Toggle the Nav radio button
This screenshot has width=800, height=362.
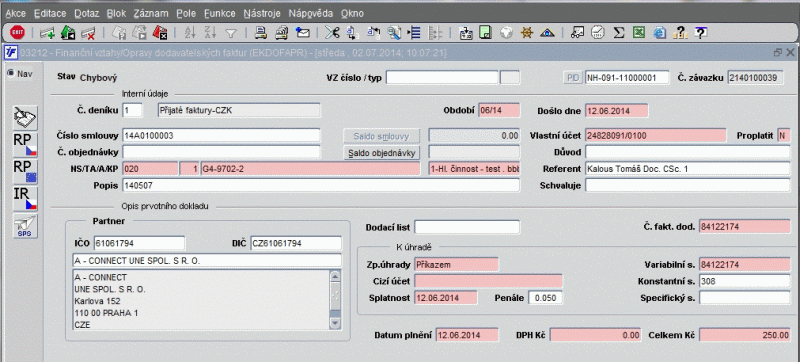coord(11,73)
